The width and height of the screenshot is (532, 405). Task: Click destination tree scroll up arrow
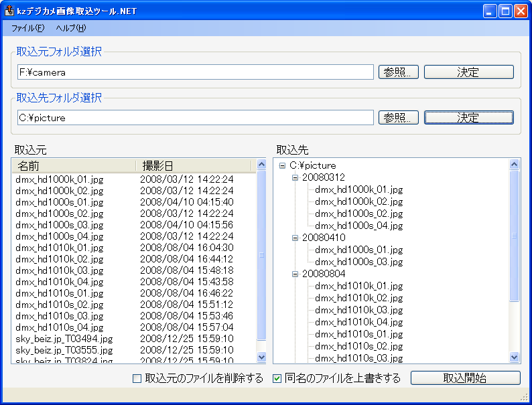click(x=515, y=165)
